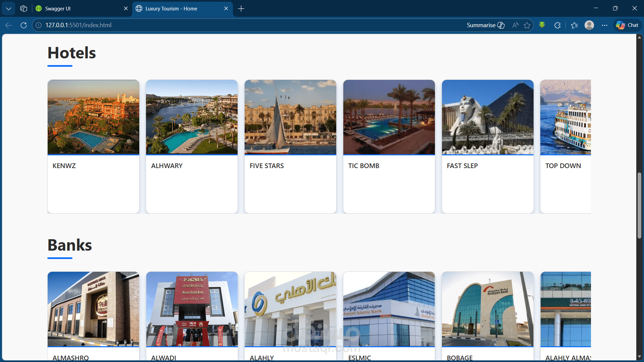Click the Hotels section heading
644x362 pixels.
72,53
